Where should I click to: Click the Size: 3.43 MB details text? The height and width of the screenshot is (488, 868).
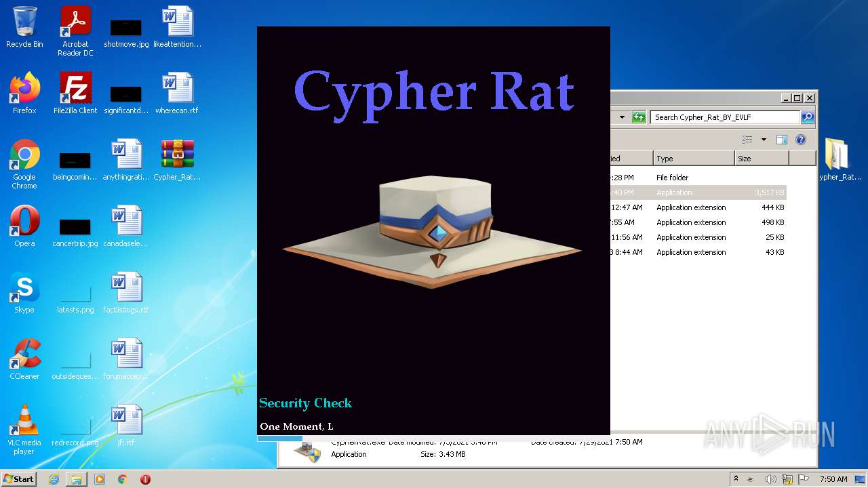[x=443, y=454]
